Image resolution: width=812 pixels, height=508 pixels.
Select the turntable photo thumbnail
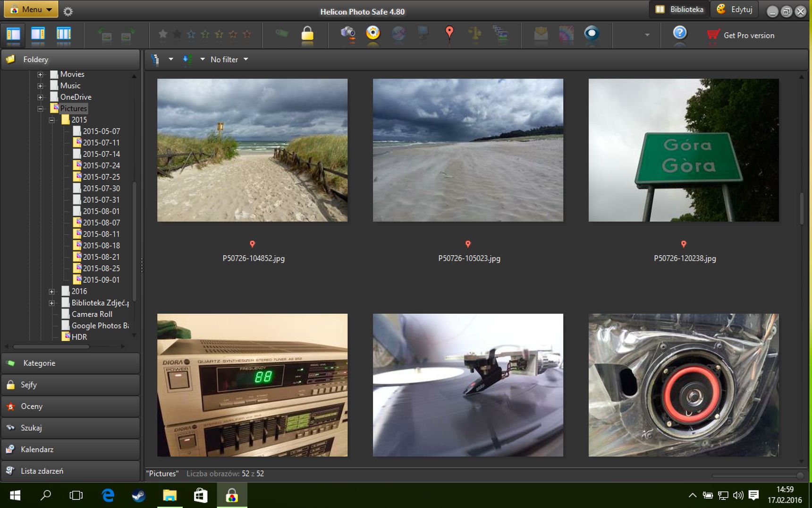pyautogui.click(x=468, y=385)
